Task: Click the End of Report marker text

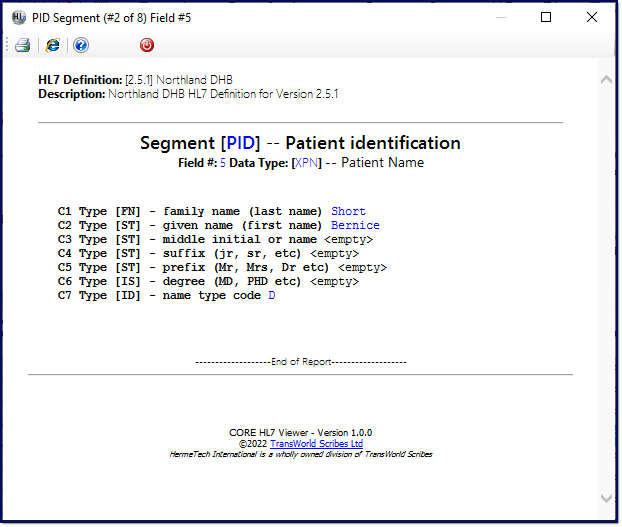Action: click(301, 362)
